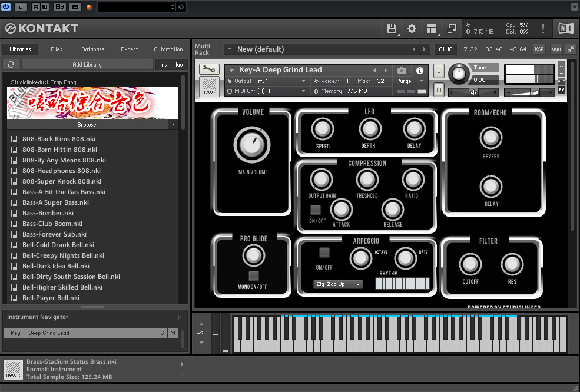Click the Instr Nav button
580x392 pixels.
click(171, 64)
